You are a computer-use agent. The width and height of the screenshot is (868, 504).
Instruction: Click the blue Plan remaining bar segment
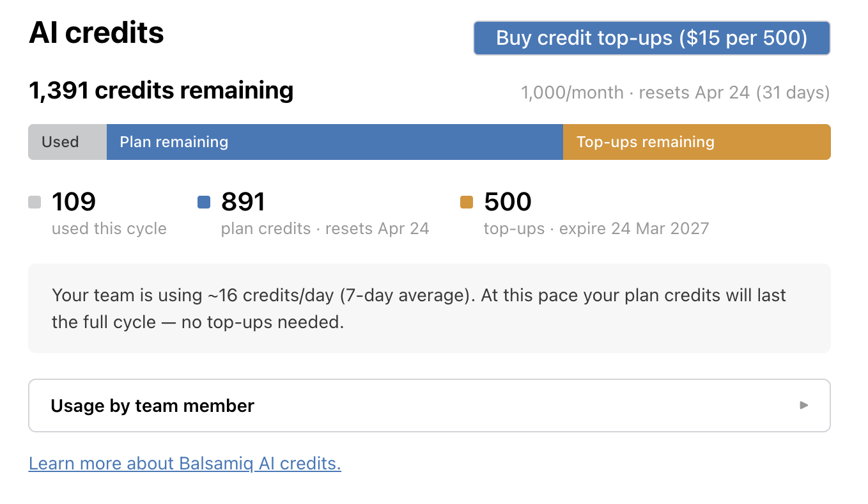tap(334, 142)
